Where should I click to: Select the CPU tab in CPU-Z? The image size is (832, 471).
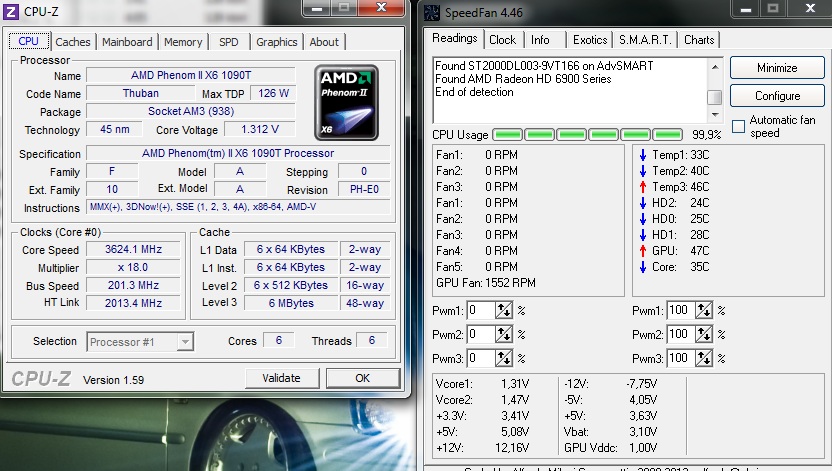29,41
